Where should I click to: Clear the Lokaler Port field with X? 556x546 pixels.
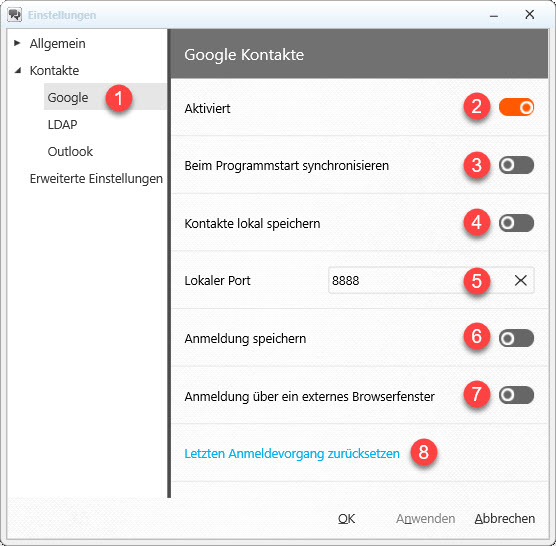coord(520,280)
